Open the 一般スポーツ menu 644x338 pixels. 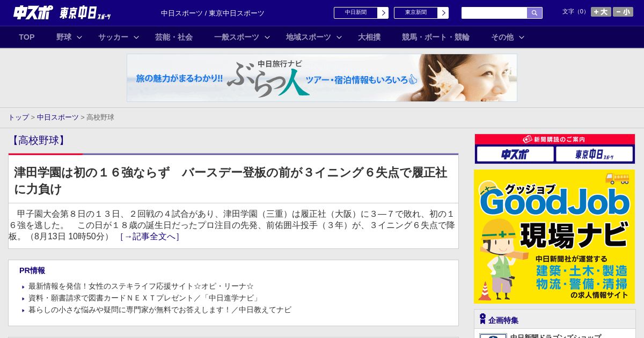237,37
